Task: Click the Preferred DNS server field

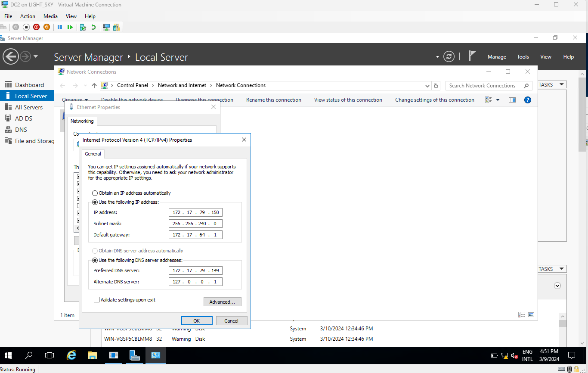Action: (196, 270)
